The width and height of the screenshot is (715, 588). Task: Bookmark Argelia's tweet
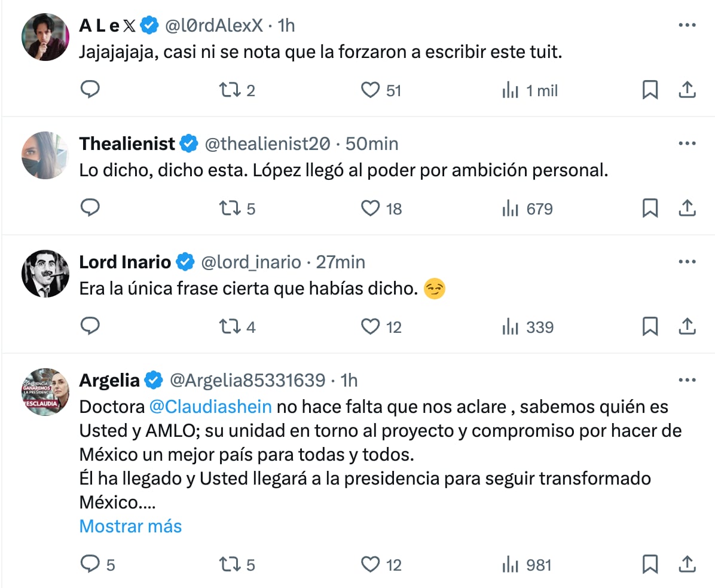click(x=649, y=564)
